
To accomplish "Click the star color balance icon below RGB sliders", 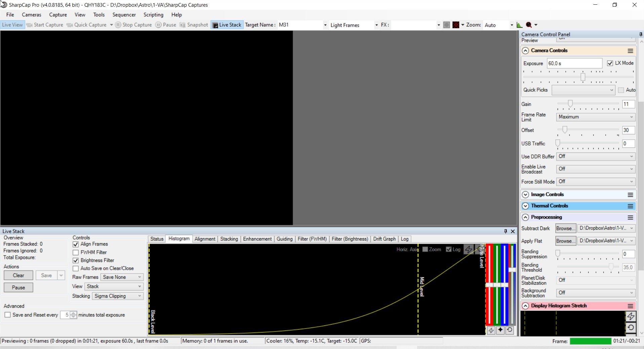I will (500, 330).
